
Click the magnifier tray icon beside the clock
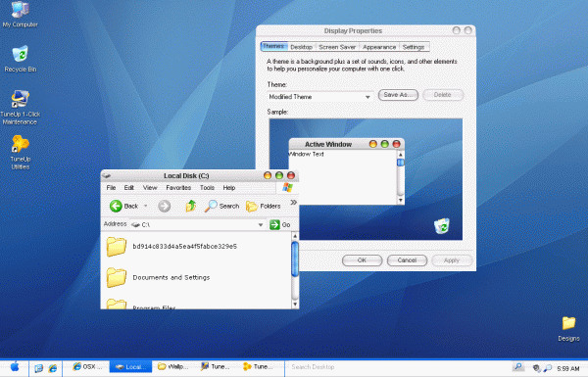point(548,368)
